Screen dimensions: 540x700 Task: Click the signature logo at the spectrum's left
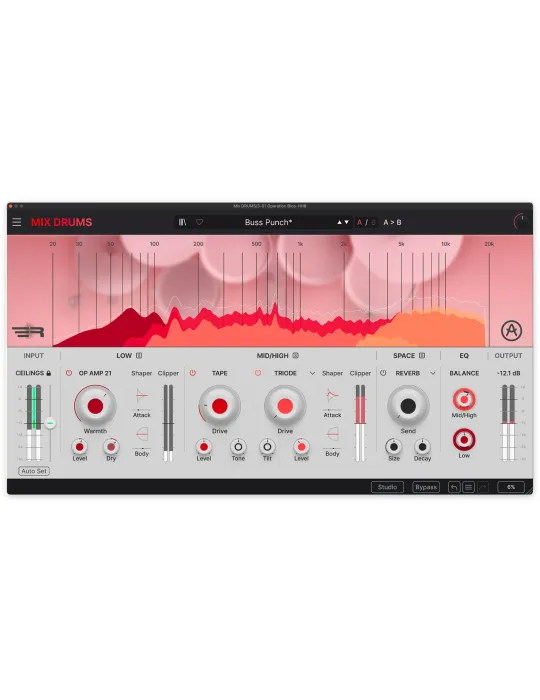[28, 332]
